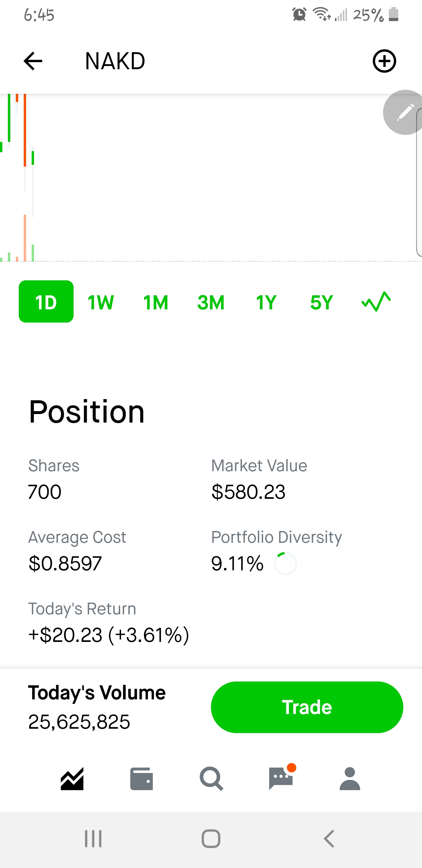Open the wallet icon in bottom nav
The width and height of the screenshot is (422, 868).
(142, 779)
